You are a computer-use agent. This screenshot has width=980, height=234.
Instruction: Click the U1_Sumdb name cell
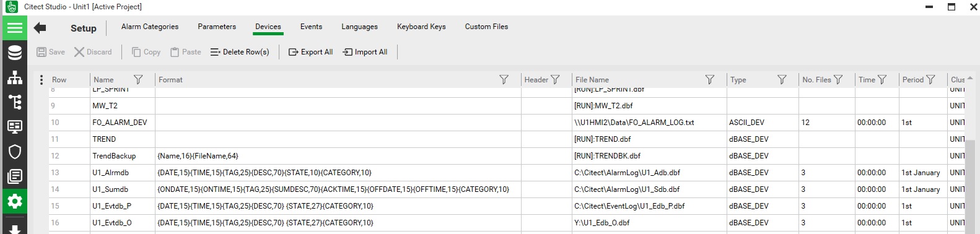[122, 189]
